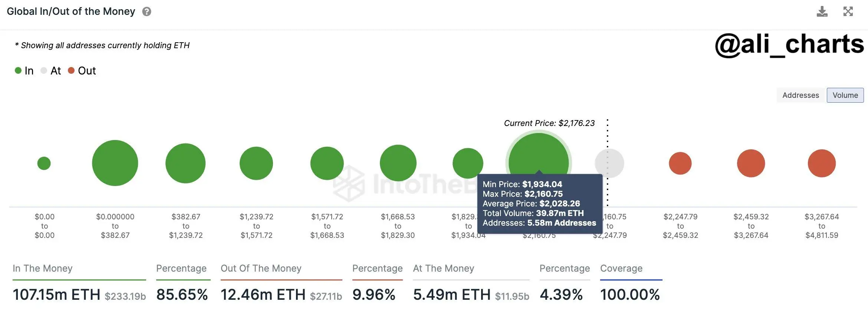Viewport: 868px width, 312px height.
Task: Click the Global In/Out of the Money title
Action: click(70, 11)
